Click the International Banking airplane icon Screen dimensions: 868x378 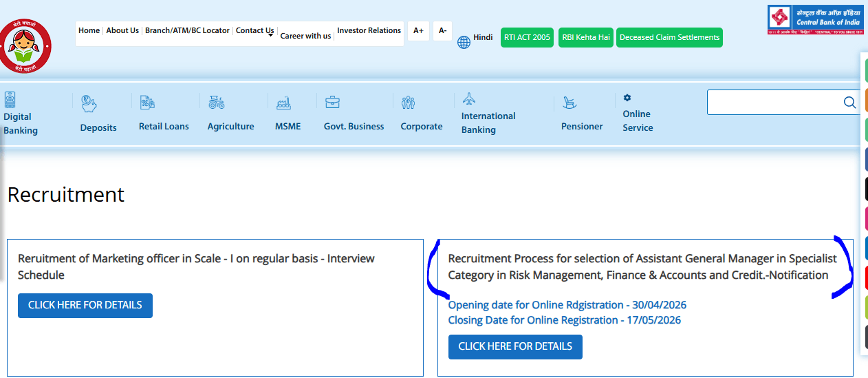click(469, 98)
